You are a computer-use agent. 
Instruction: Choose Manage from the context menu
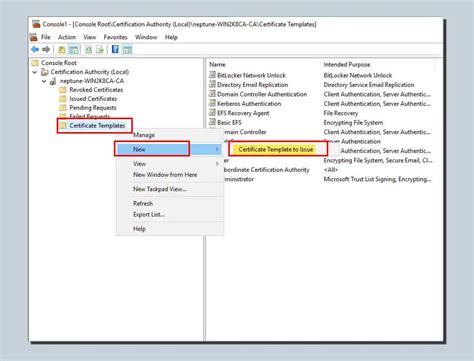pos(144,135)
